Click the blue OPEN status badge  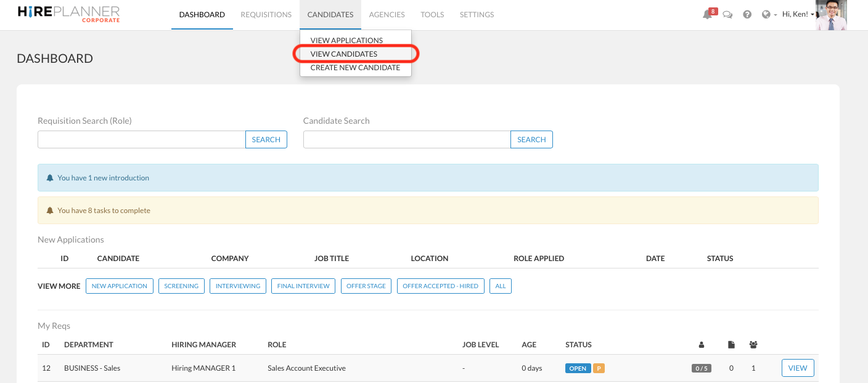[578, 368]
